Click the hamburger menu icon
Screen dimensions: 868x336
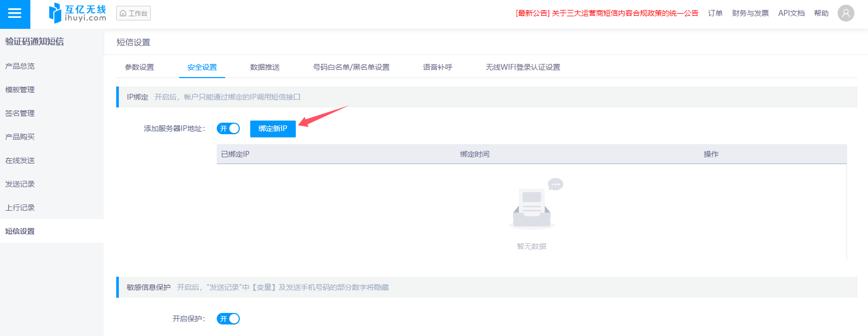pyautogui.click(x=15, y=14)
